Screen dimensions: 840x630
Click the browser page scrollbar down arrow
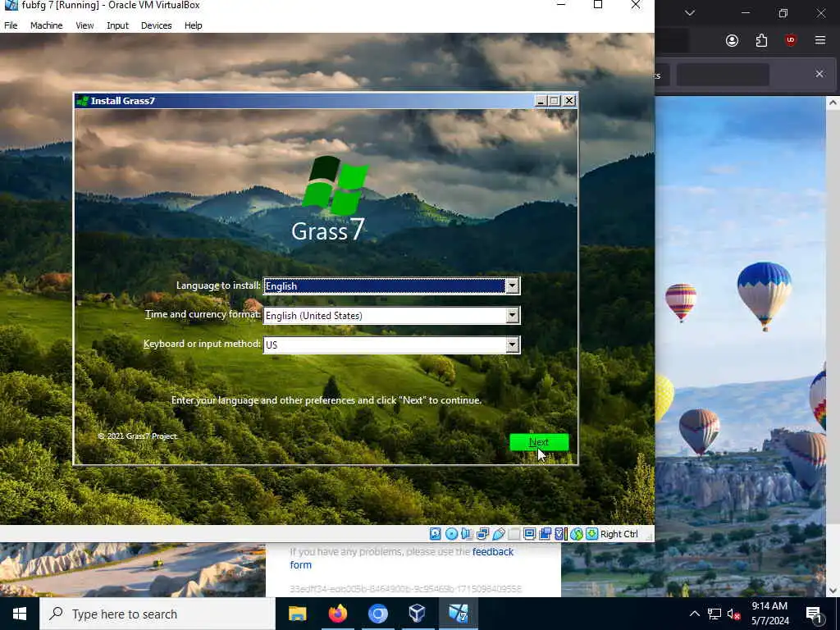pyautogui.click(x=833, y=591)
